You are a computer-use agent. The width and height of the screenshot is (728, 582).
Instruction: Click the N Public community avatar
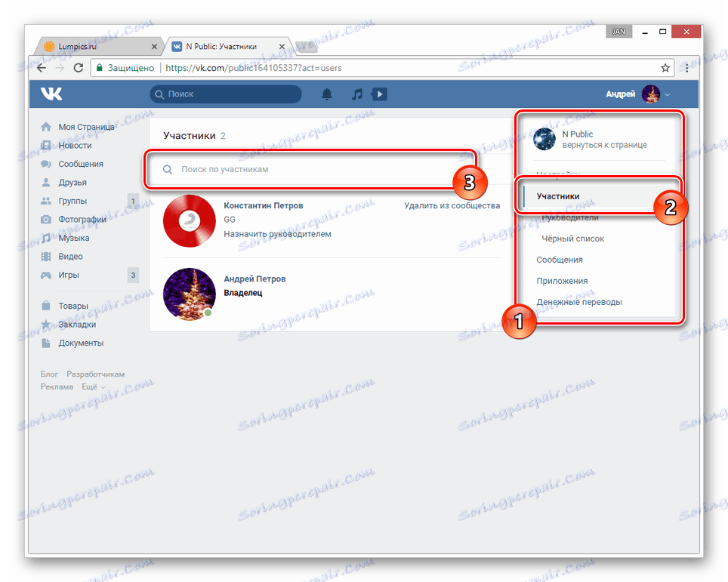[544, 139]
